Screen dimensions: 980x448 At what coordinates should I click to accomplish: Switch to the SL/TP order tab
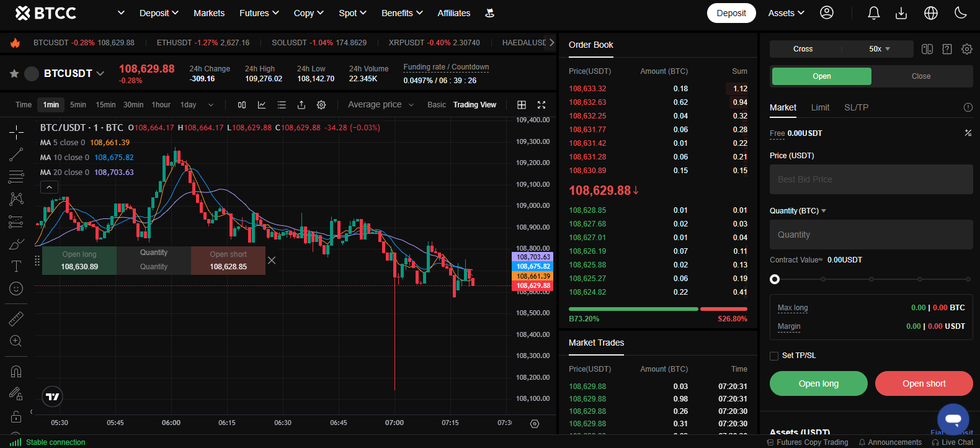856,107
